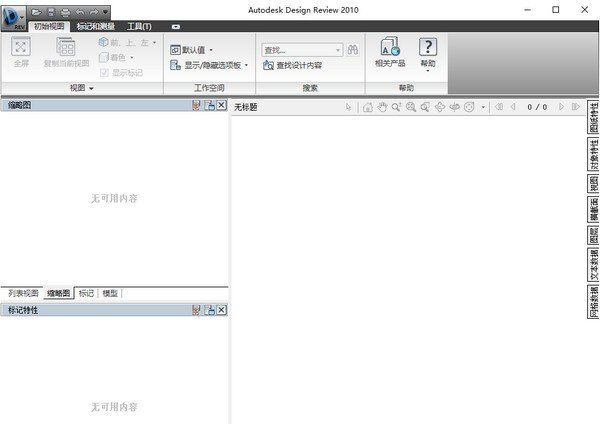
Task: Open the 图纸特性 side palette tab
Action: coord(593,117)
